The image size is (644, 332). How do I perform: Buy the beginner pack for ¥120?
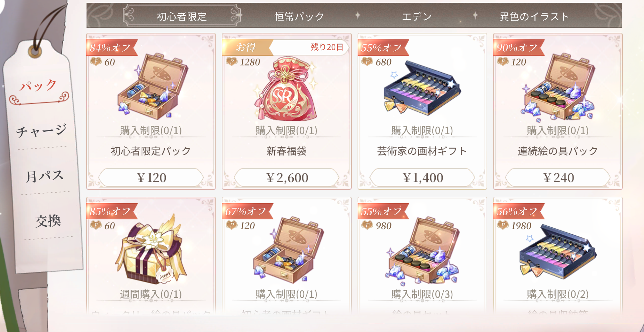[151, 178]
